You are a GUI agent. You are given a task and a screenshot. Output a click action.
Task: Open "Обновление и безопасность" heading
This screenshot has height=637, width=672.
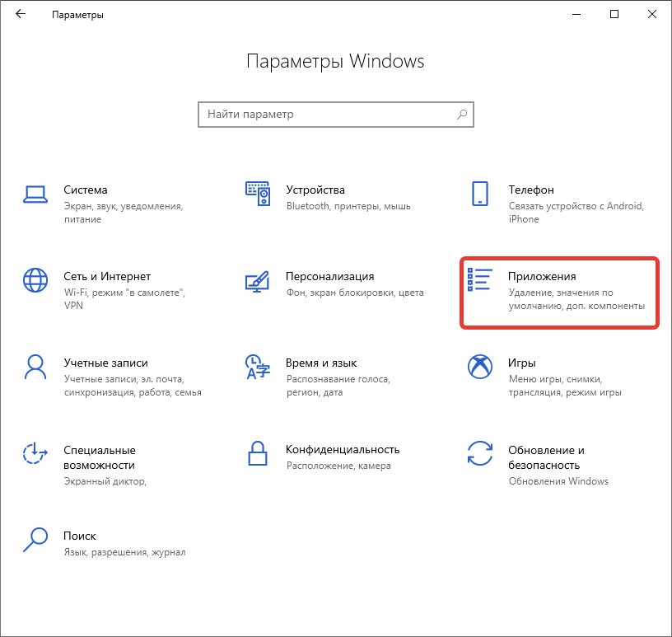pyautogui.click(x=547, y=457)
